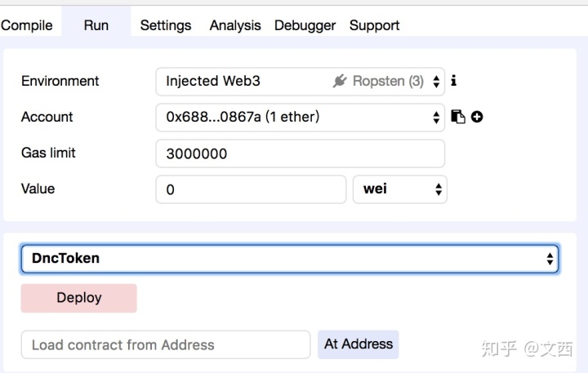Focus the Value amount field
This screenshot has height=373, width=588.
[x=251, y=189]
